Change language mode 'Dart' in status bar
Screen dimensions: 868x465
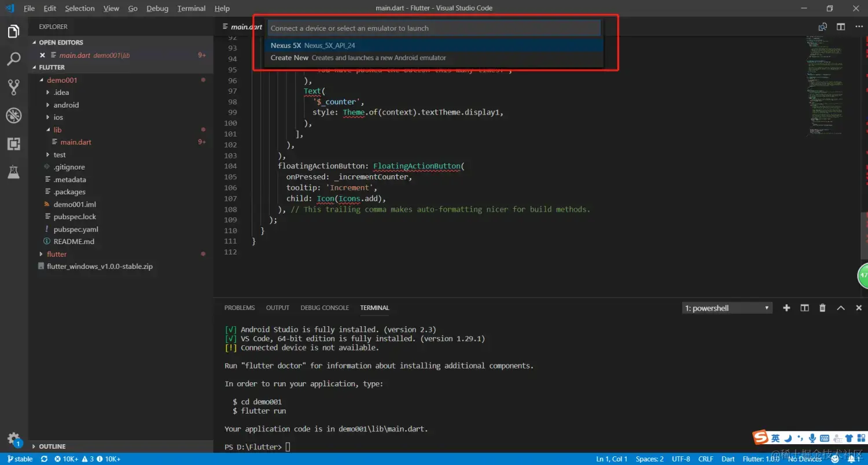coord(728,459)
